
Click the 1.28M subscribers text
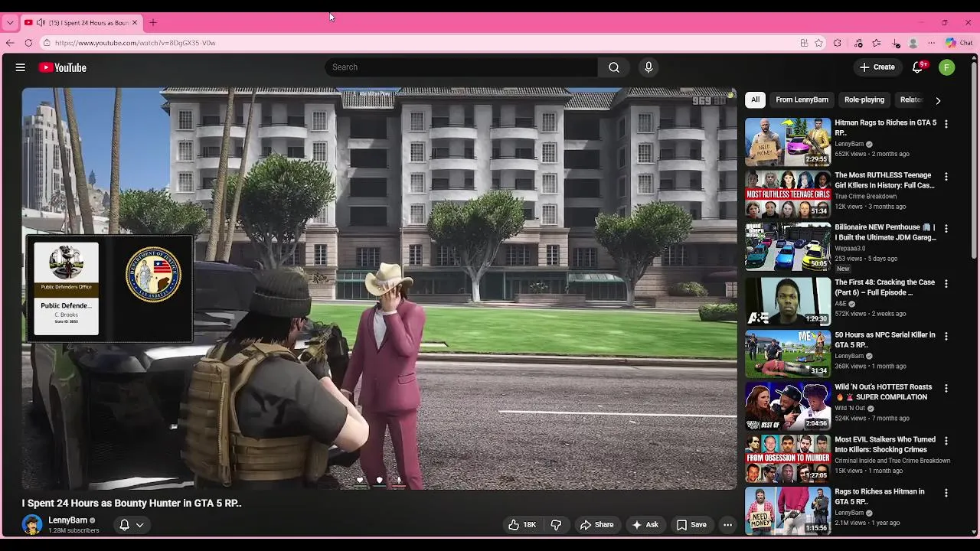tap(73, 530)
